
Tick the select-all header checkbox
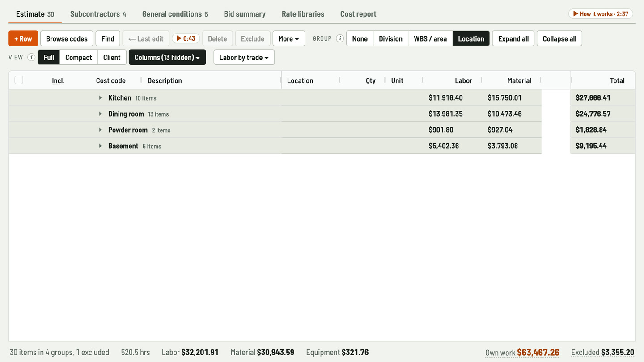(19, 80)
